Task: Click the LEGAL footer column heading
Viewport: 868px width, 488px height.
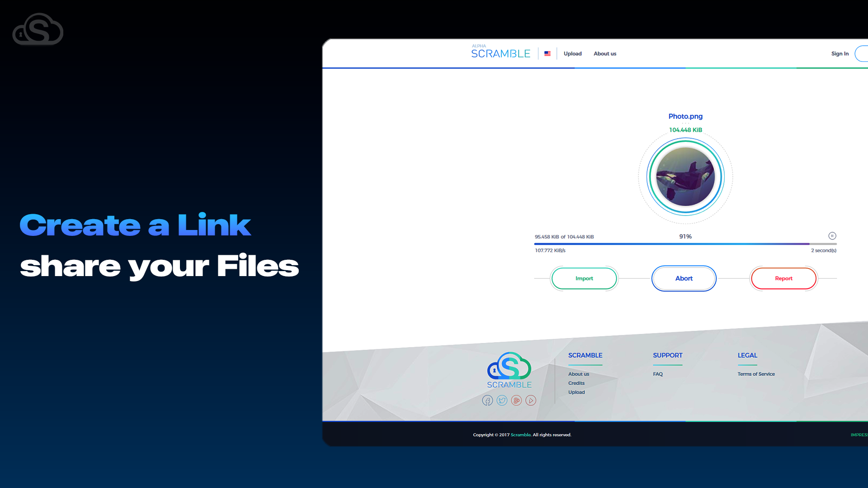Action: [747, 356]
